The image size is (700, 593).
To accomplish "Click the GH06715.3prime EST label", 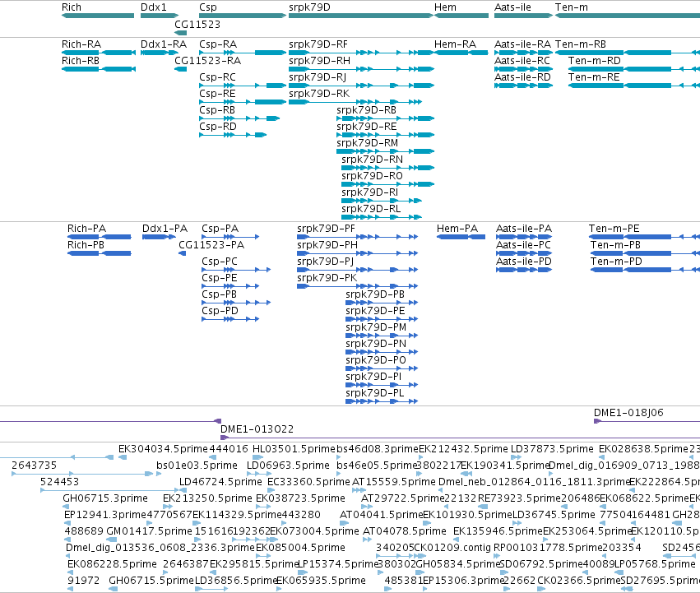I will (x=105, y=498).
